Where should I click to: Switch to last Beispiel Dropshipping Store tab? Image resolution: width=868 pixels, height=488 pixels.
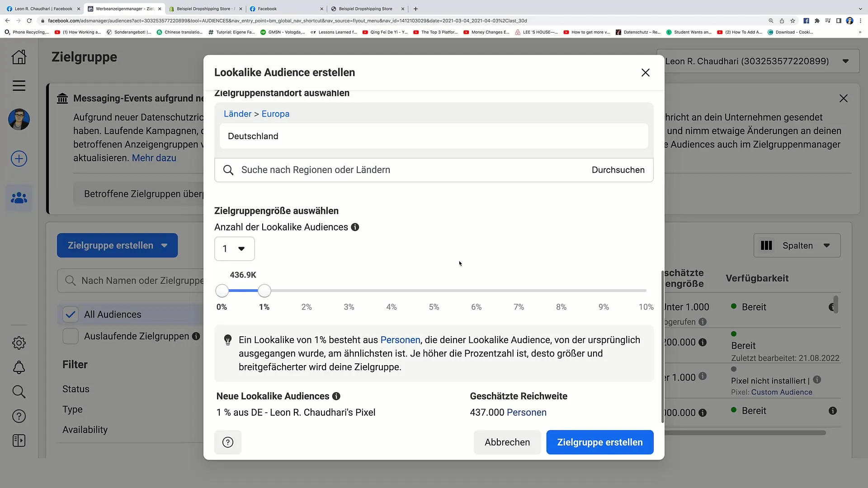point(367,9)
